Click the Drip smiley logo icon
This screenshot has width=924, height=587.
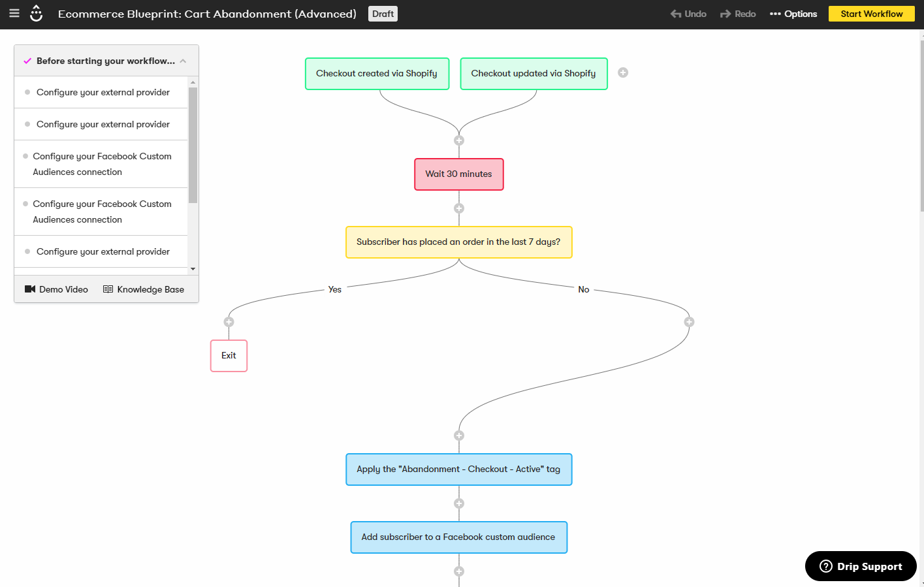[x=37, y=13]
